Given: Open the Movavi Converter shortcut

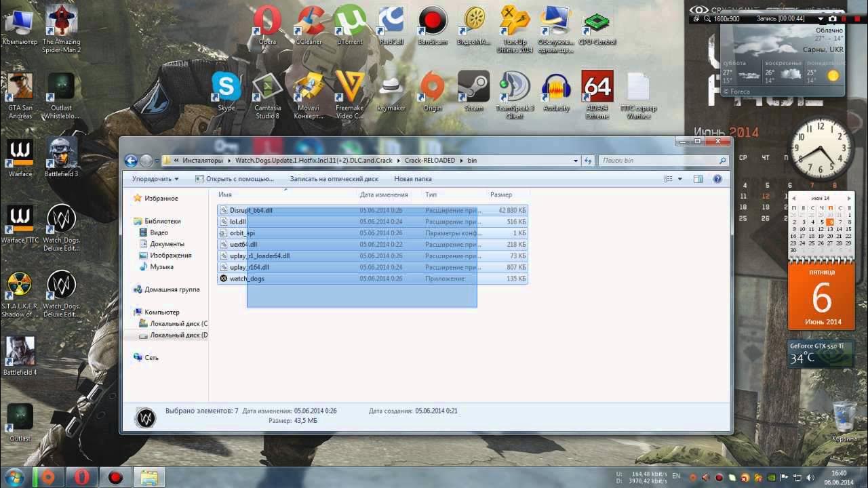Looking at the screenshot, I should 309,95.
